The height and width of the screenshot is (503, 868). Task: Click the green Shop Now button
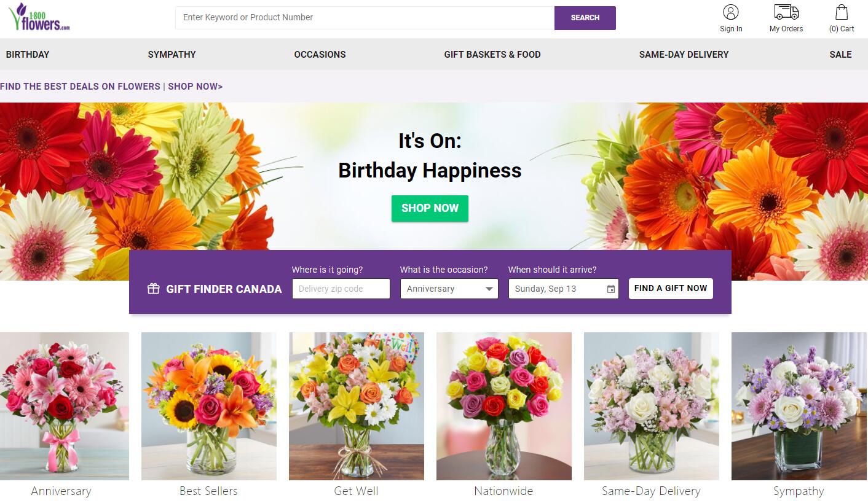pos(430,208)
